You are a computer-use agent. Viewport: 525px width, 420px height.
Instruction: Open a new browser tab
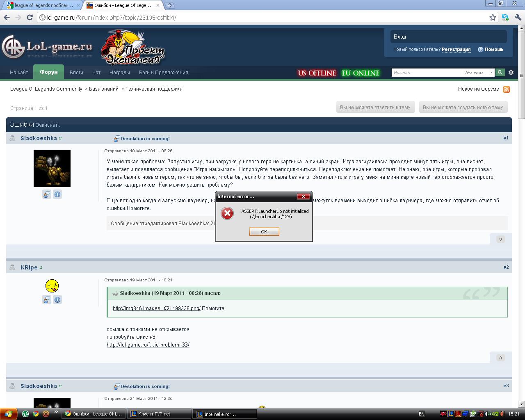(x=170, y=5)
